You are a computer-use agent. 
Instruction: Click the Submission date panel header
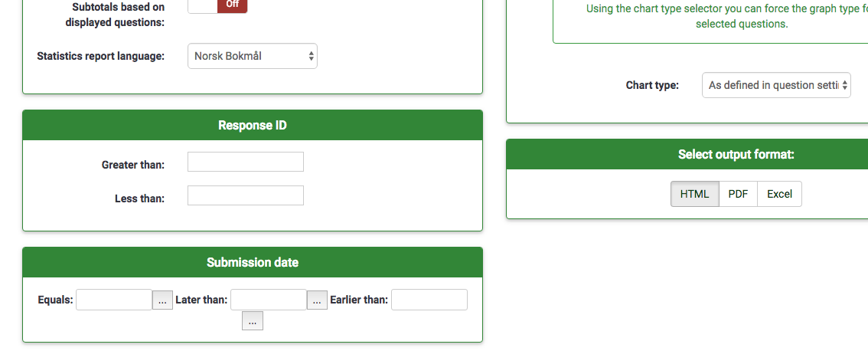(253, 262)
